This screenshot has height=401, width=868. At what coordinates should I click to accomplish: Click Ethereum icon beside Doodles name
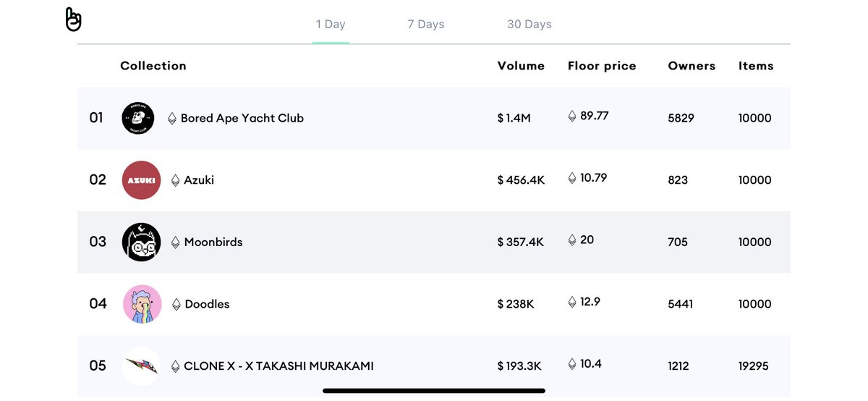click(176, 304)
